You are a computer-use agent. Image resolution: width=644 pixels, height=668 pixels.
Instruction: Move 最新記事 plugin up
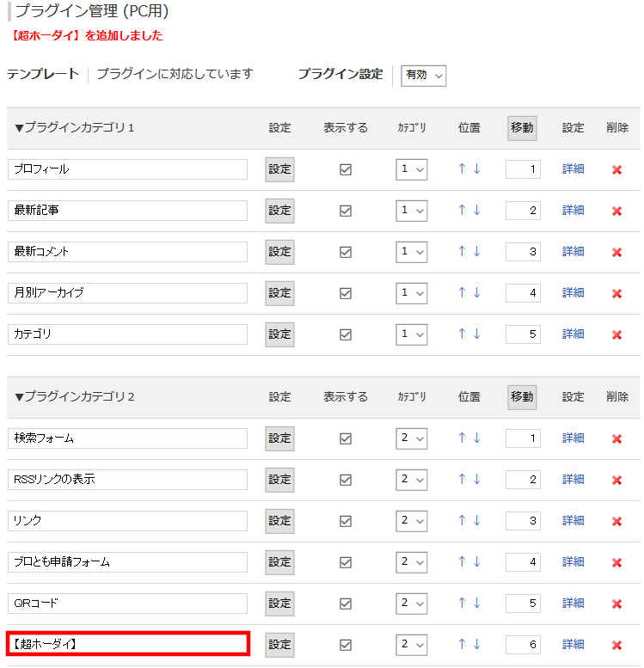(x=462, y=210)
